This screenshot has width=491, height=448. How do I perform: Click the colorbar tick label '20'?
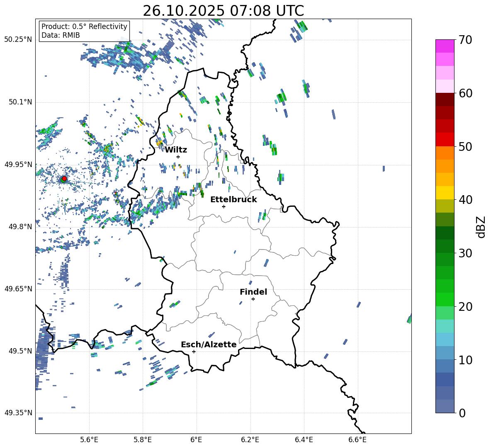465,307
